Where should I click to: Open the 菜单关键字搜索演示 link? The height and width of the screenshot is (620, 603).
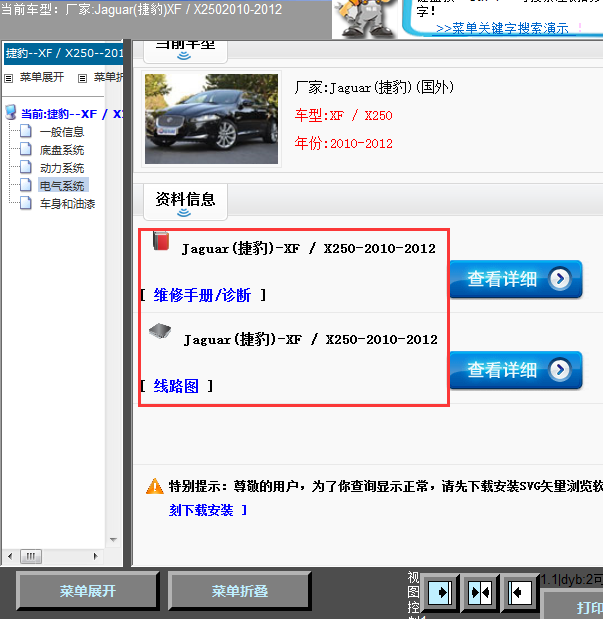(x=502, y=28)
